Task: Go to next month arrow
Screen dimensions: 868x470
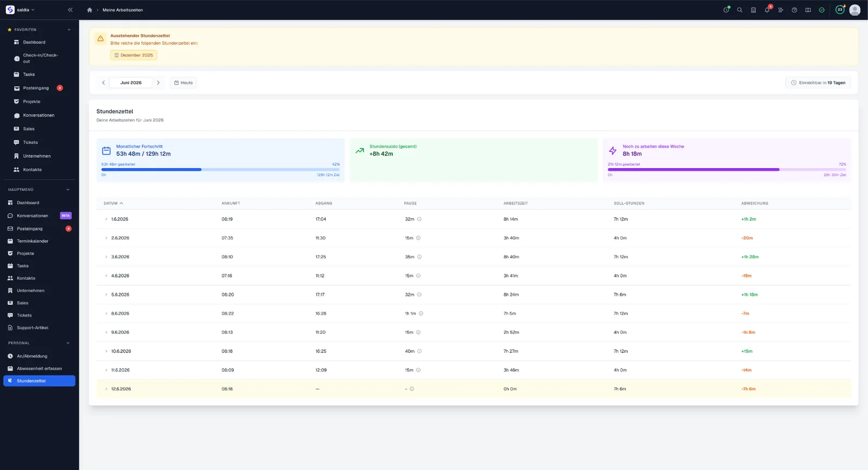Action: pyautogui.click(x=158, y=83)
